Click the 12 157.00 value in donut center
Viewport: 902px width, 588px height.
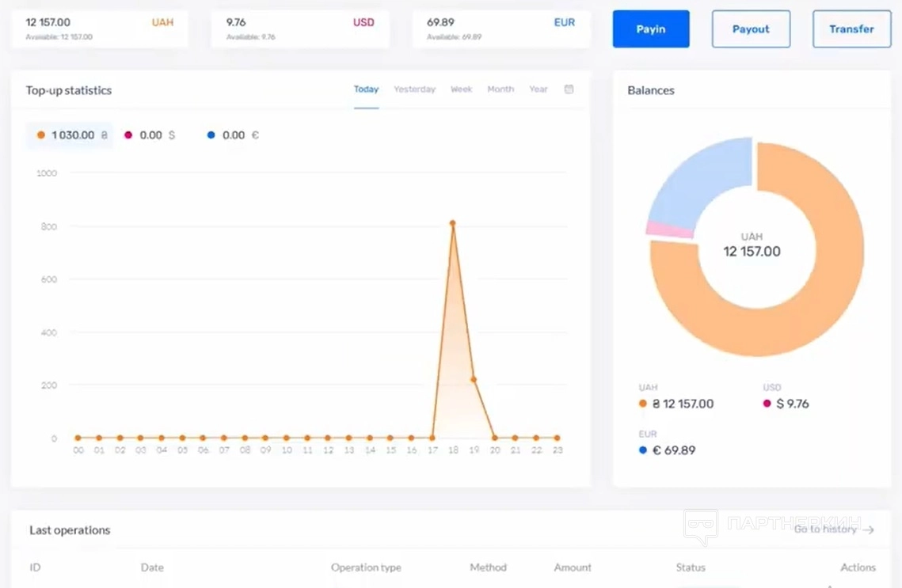click(x=752, y=252)
